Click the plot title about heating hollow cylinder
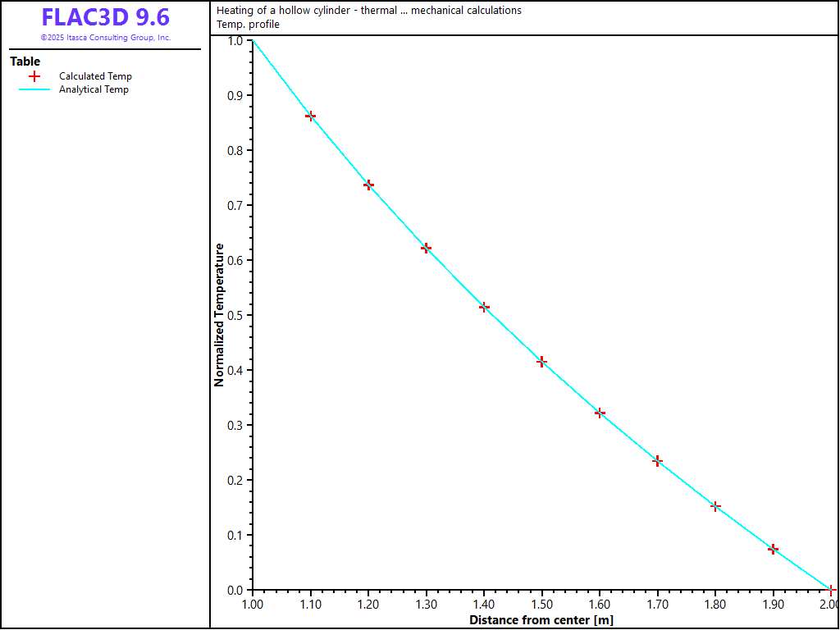The width and height of the screenshot is (840, 630). coord(368,11)
